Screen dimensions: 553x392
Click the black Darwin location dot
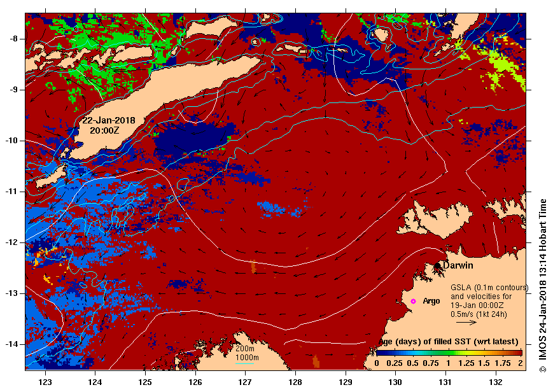pyautogui.click(x=437, y=265)
